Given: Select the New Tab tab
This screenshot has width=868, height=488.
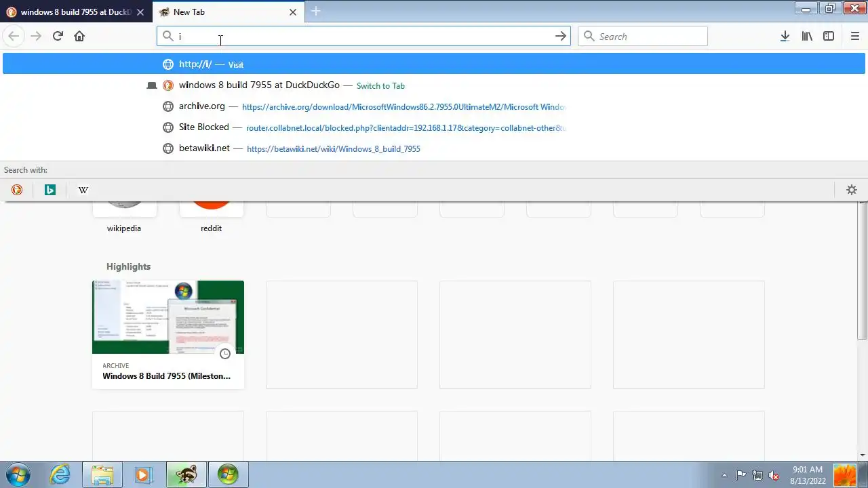Looking at the screenshot, I should [229, 12].
